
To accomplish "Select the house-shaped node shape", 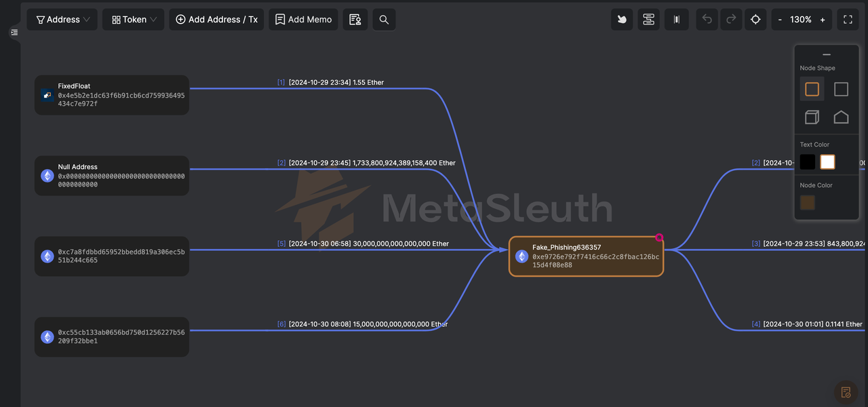I will (841, 117).
